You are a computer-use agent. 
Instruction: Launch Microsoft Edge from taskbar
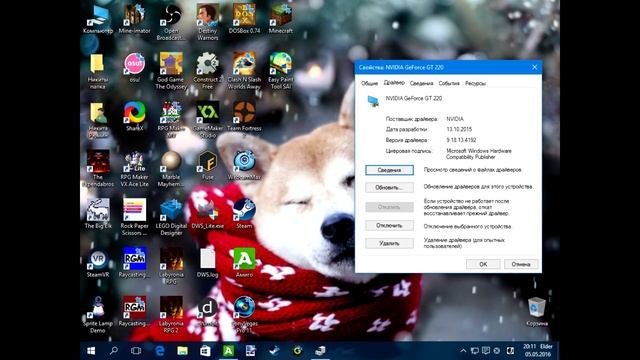[159, 351]
